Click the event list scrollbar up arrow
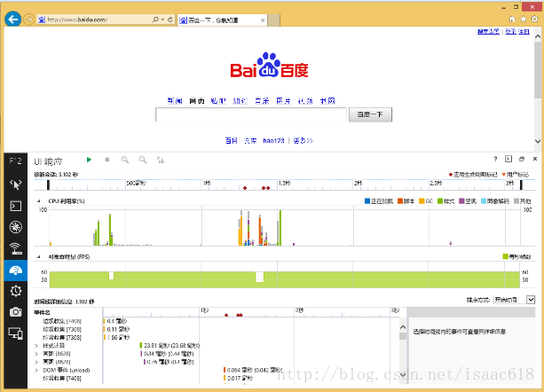 tap(403, 327)
